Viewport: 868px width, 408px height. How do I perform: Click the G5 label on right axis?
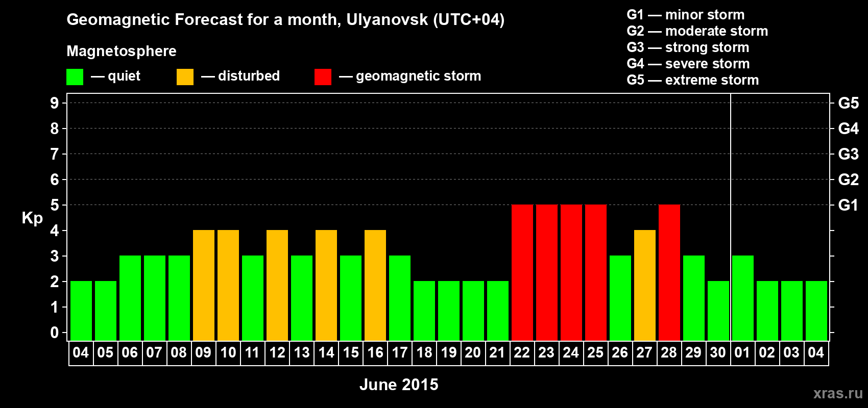(848, 103)
